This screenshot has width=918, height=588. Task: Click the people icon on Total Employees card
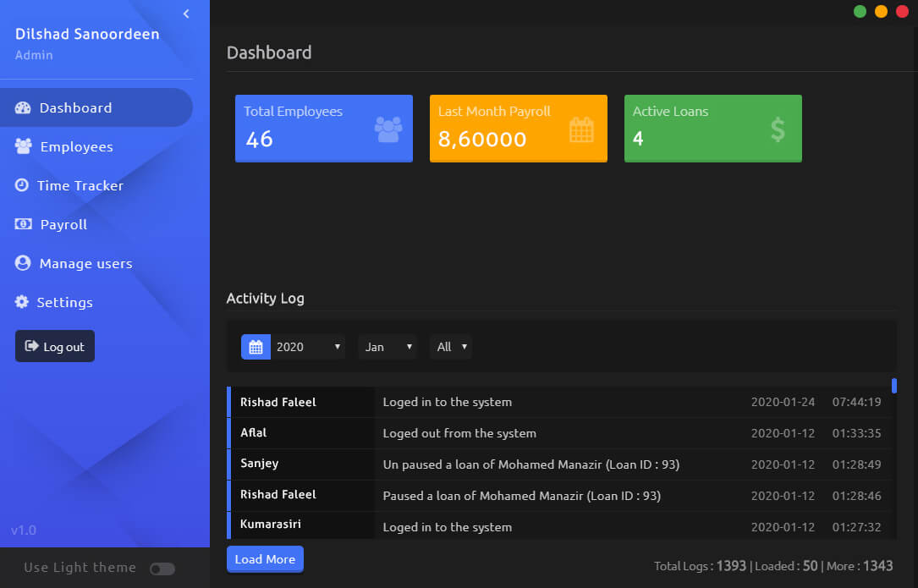[388, 129]
